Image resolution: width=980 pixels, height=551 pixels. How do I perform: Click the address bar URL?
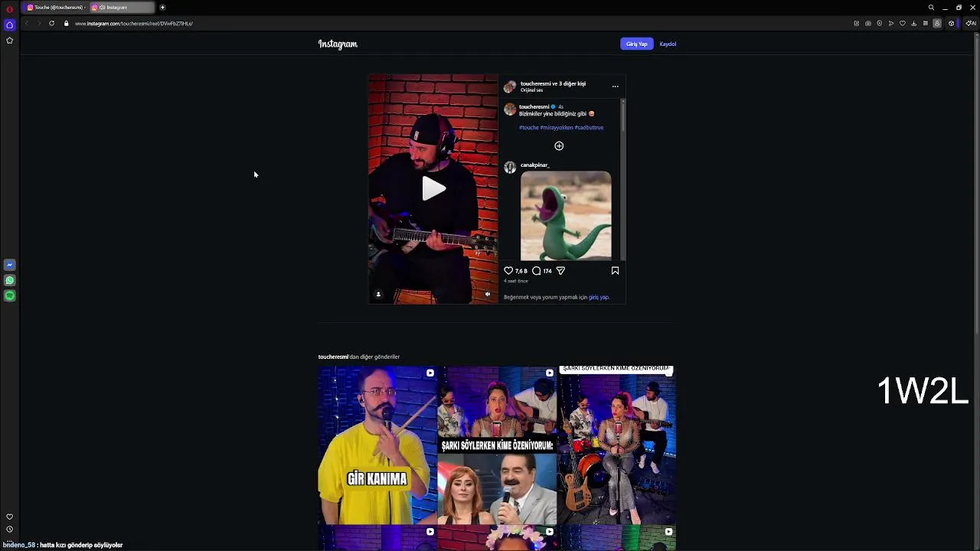pos(134,24)
